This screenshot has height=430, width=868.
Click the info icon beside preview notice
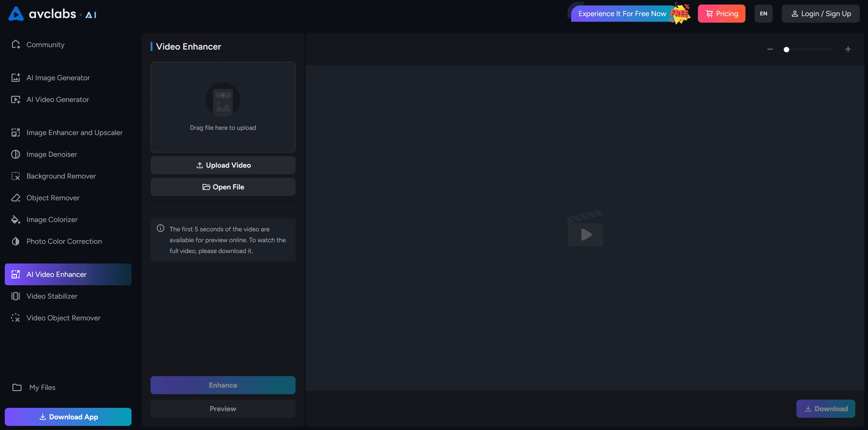tap(161, 228)
